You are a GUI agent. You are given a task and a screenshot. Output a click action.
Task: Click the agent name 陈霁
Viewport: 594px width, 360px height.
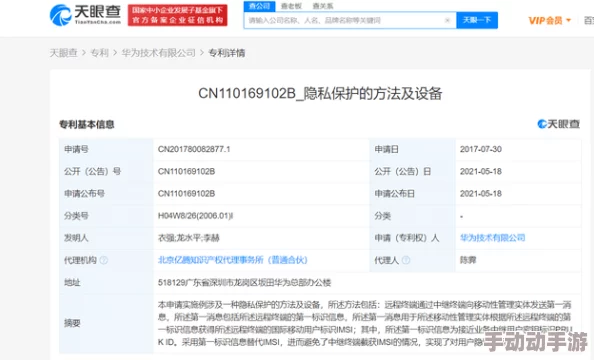(x=468, y=260)
